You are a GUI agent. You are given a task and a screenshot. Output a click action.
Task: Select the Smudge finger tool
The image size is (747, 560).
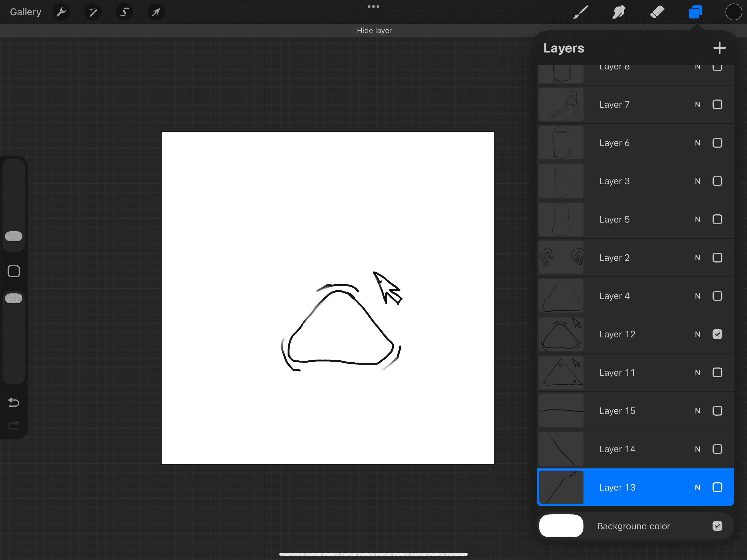619,12
